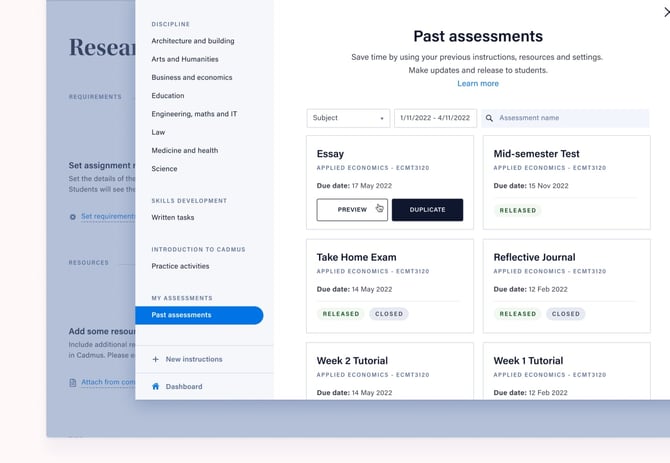The image size is (670, 463).
Task: Select Past assessments in sidebar
Action: pos(199,315)
